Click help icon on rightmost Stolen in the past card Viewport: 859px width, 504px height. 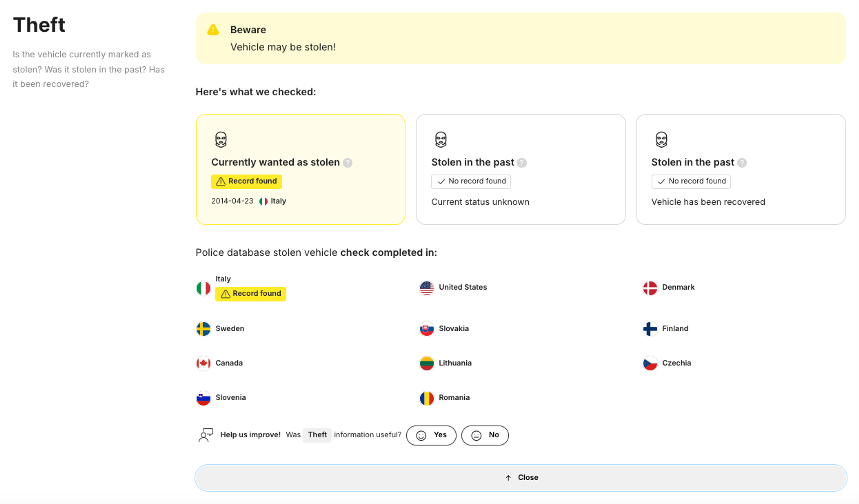[x=742, y=163]
